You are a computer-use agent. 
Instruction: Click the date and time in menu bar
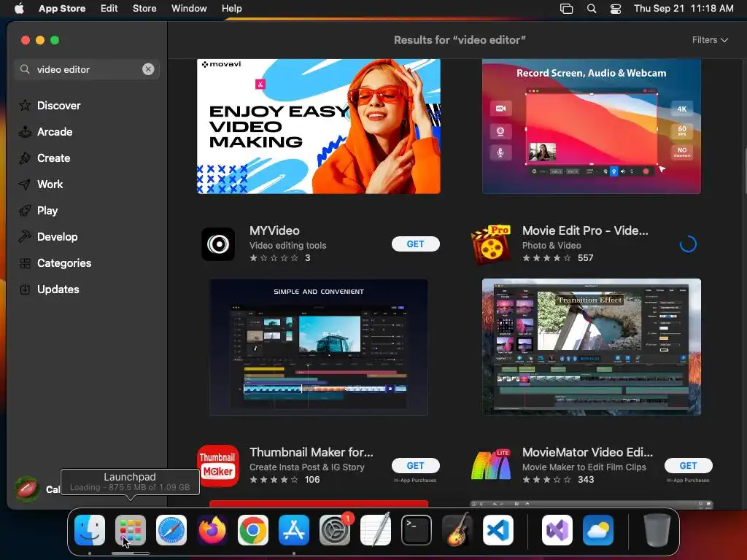pos(684,9)
